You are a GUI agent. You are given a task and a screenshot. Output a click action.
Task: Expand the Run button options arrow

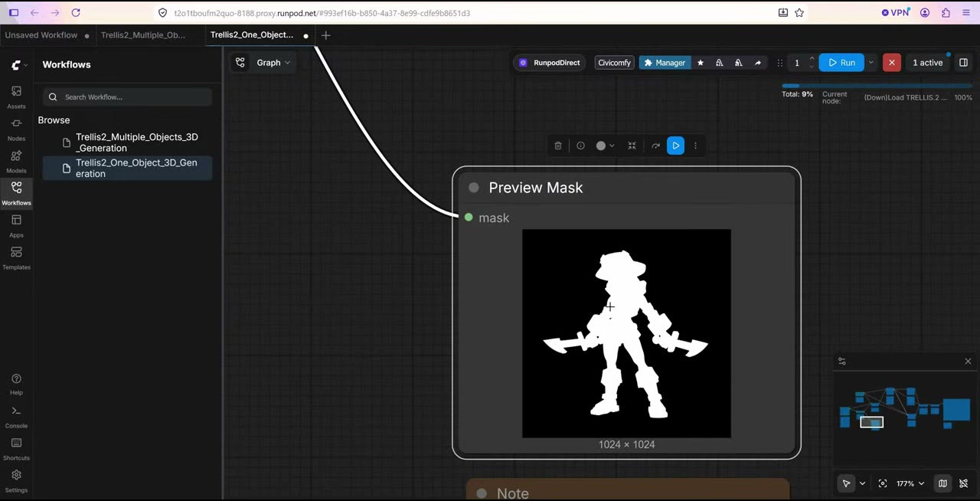[x=871, y=63]
